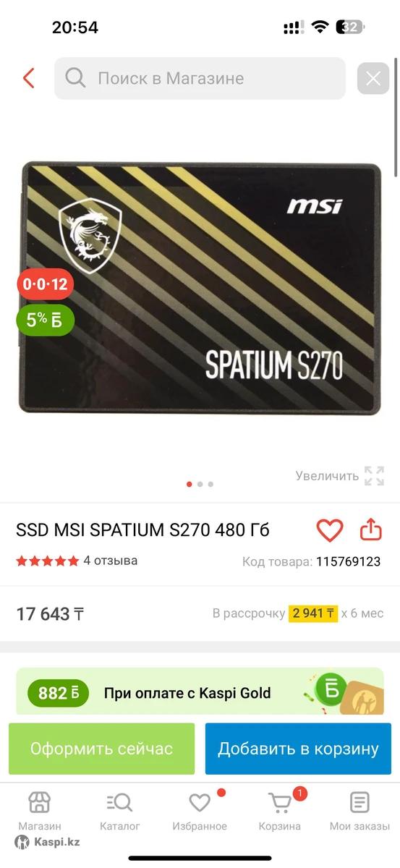Open the Kaspi Gold 882 bonus banner
The width and height of the screenshot is (400, 868).
200,692
